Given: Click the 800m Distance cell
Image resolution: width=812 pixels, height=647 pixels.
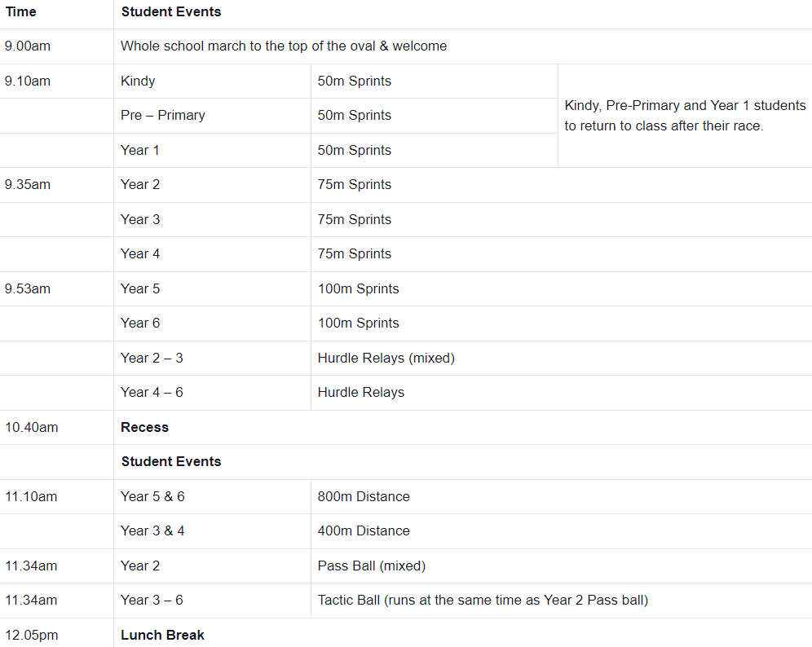Looking at the screenshot, I should (364, 496).
